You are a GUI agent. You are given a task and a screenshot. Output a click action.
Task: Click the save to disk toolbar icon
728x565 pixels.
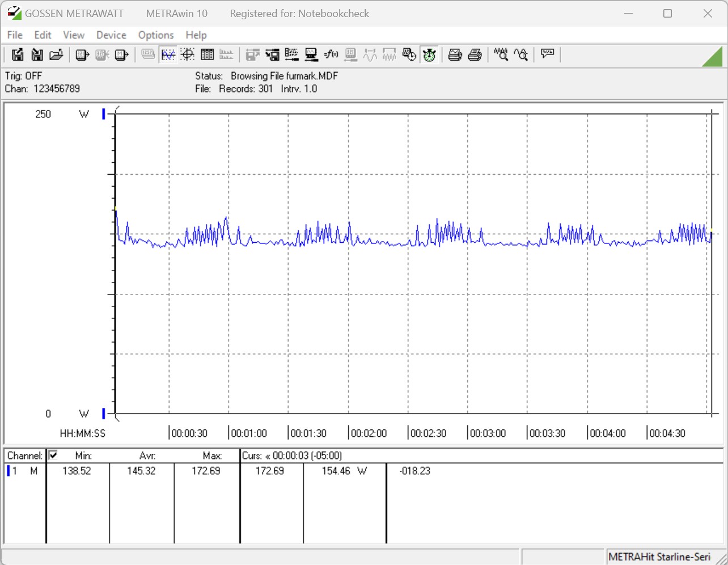tap(18, 54)
